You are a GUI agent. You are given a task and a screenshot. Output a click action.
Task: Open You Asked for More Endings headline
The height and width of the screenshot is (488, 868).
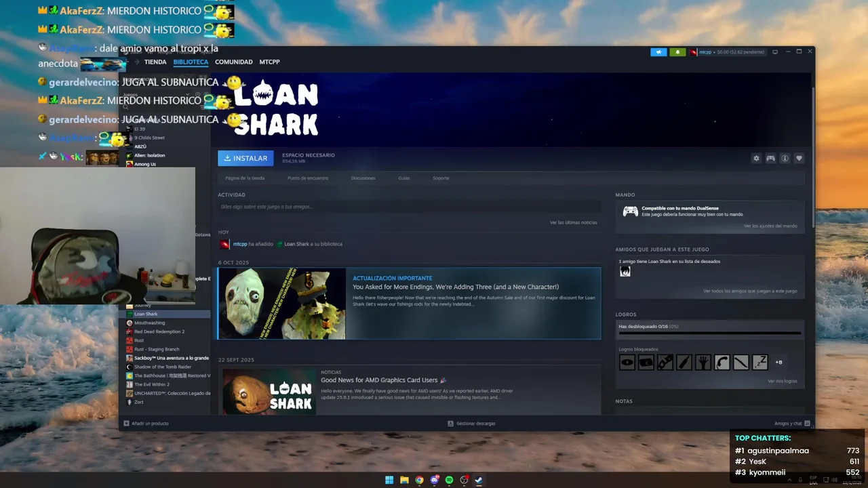coord(456,287)
